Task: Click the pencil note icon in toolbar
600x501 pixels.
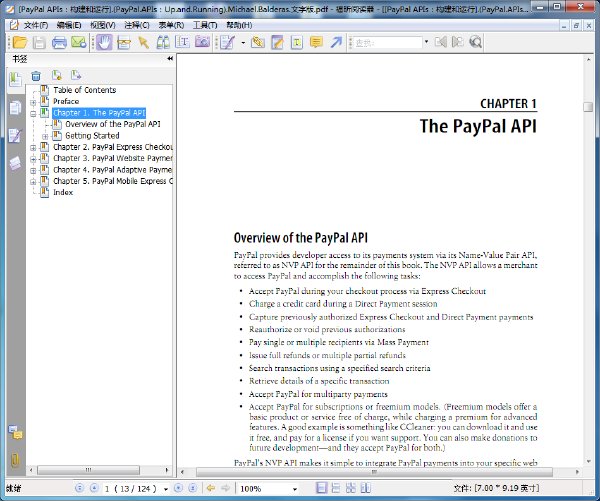Action: (277, 42)
